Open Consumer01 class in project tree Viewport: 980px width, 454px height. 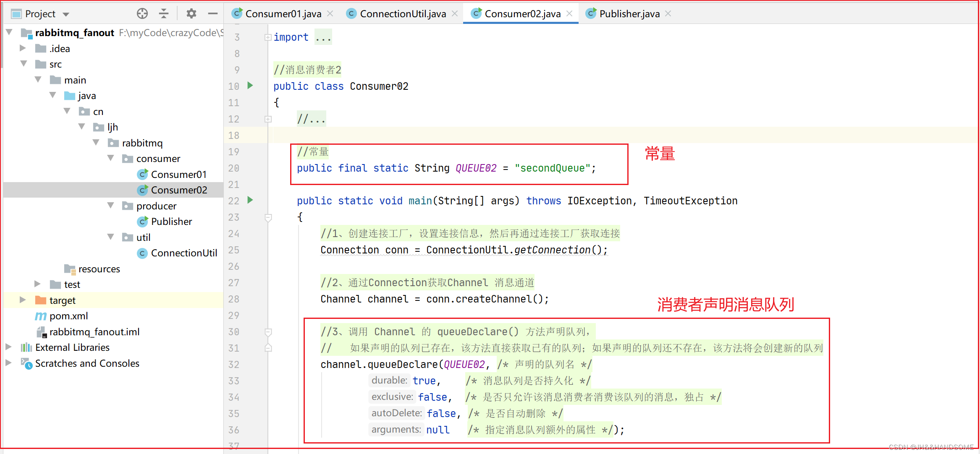tap(178, 174)
